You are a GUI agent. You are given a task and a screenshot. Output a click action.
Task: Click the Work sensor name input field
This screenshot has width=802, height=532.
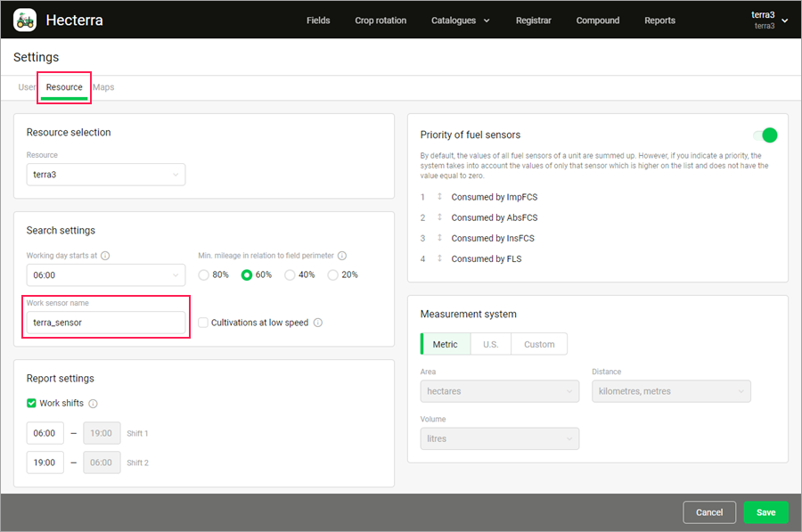(x=106, y=323)
